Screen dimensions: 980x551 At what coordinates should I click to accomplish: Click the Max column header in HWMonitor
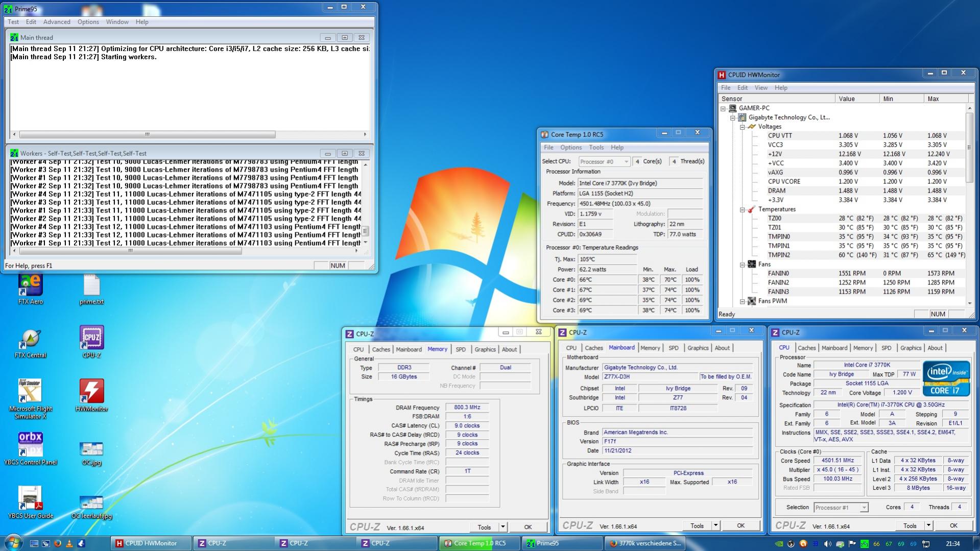click(946, 99)
